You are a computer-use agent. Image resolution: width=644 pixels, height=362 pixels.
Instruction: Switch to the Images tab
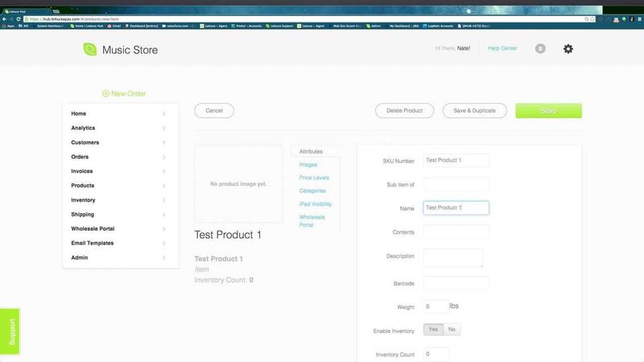coord(308,165)
